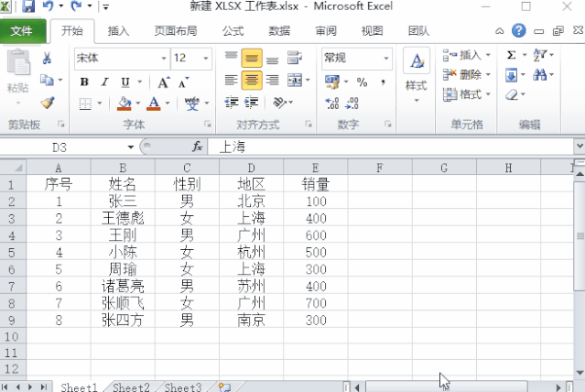The height and width of the screenshot is (392, 585).
Task: Open Fill down tool
Action: click(x=511, y=75)
